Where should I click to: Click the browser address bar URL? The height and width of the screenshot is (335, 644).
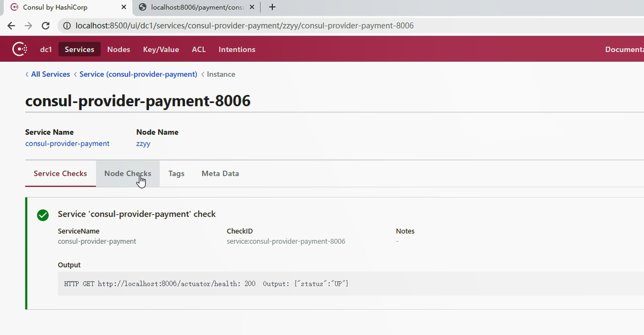[x=244, y=26]
